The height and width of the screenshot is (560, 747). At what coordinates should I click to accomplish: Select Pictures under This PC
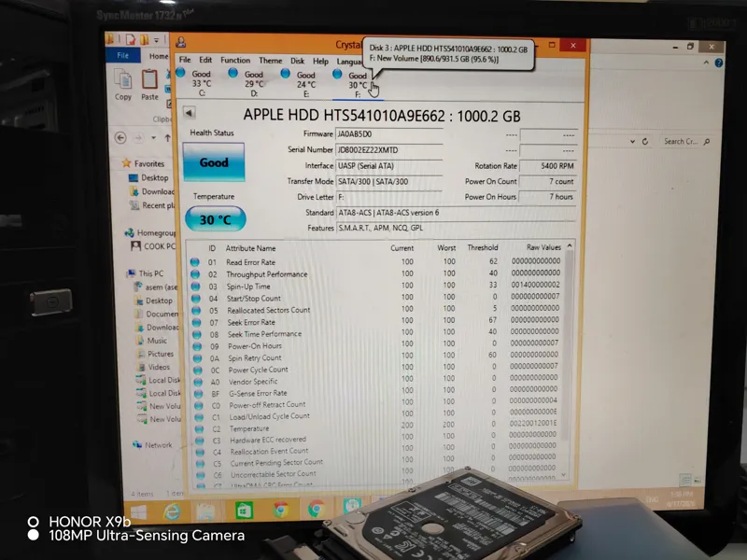click(x=155, y=354)
